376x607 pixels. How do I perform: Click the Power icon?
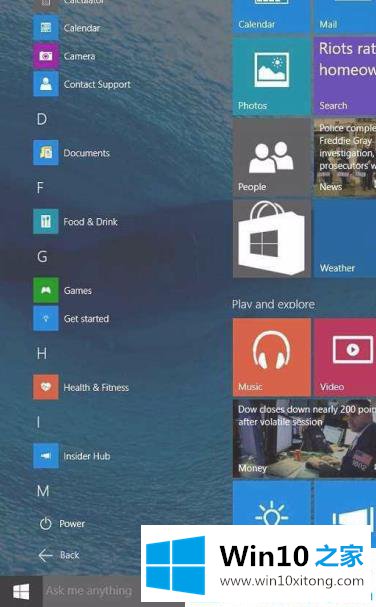click(x=46, y=524)
